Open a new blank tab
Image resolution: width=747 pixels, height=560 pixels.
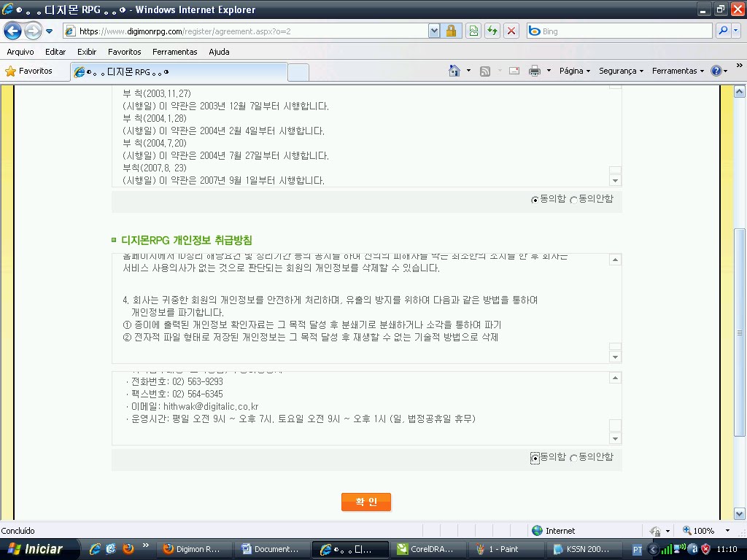[298, 72]
